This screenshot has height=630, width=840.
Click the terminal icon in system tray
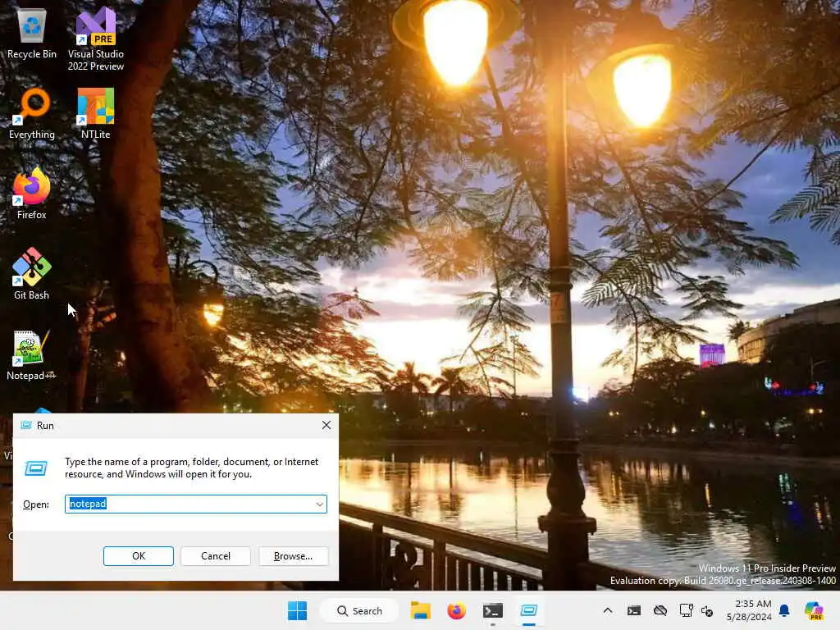[x=634, y=610]
